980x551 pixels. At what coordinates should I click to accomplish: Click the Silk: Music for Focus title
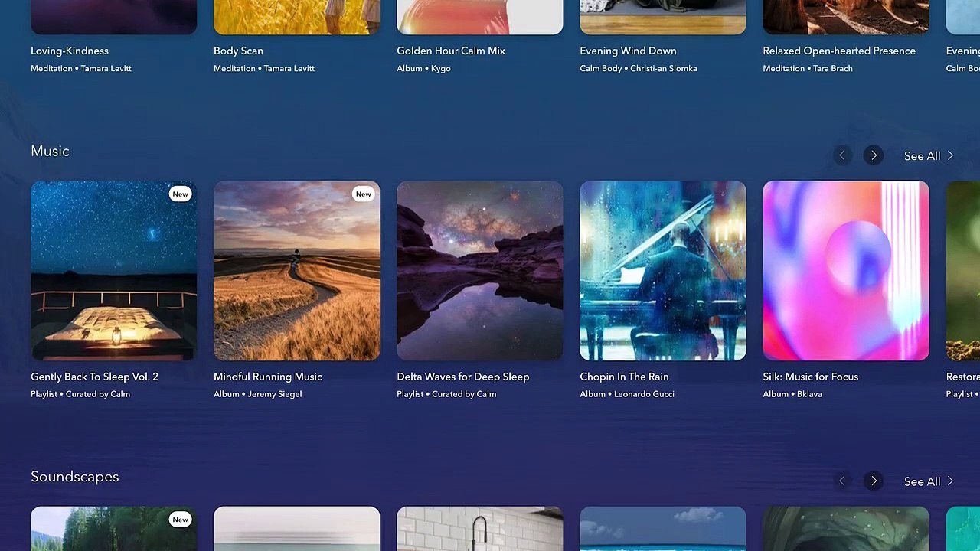[x=811, y=377]
